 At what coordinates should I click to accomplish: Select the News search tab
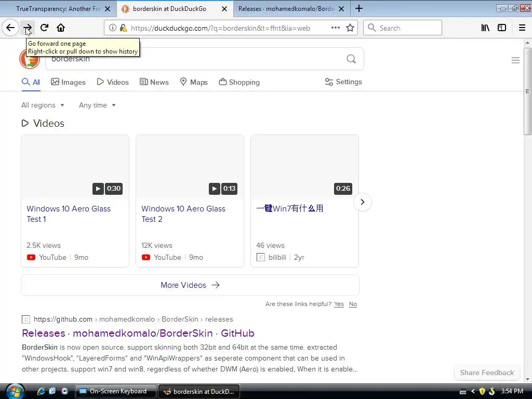[x=154, y=82]
